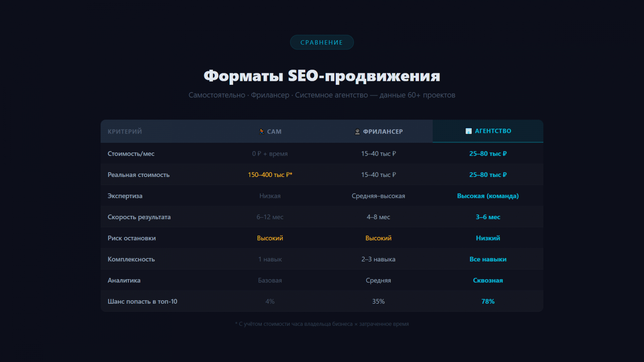
Task: Click agency's «3–6 мес» speed value
Action: point(488,217)
